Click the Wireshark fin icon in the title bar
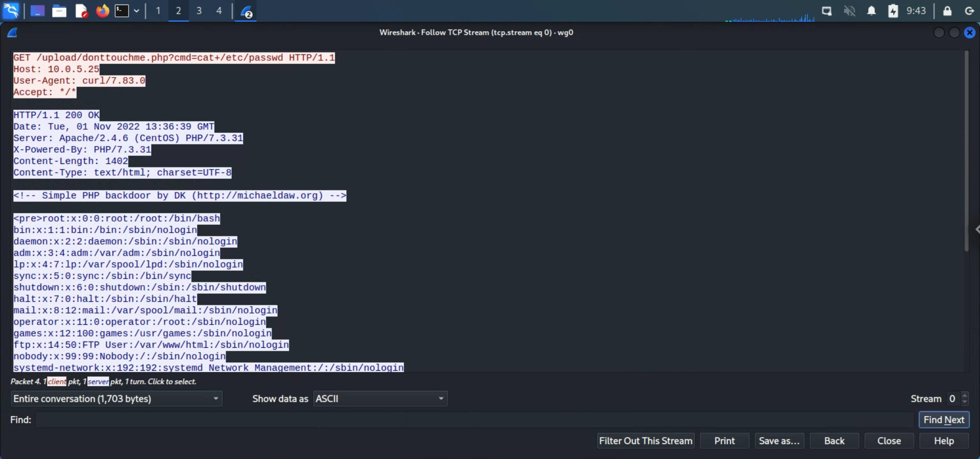The height and width of the screenshot is (459, 980). tap(12, 33)
